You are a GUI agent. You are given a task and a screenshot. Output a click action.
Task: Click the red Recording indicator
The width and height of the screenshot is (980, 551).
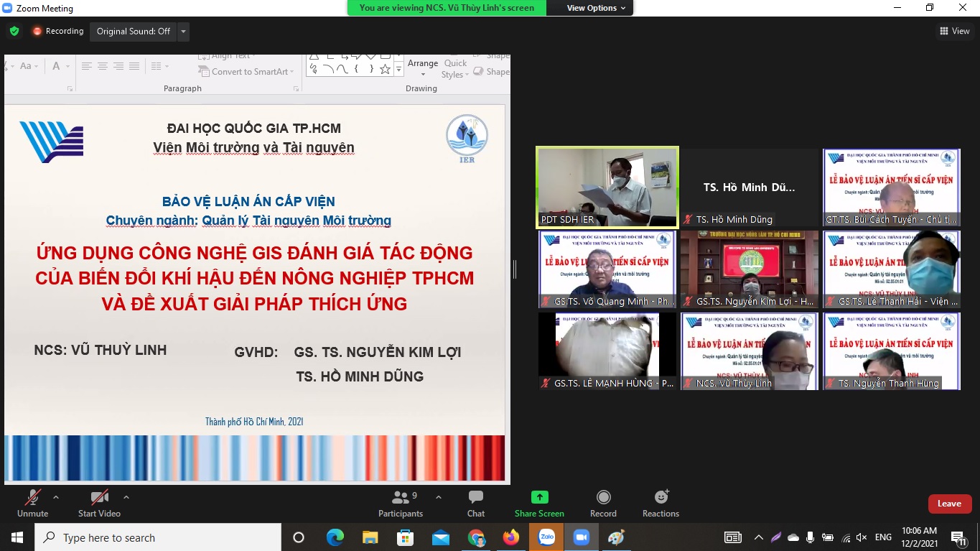(x=57, y=31)
